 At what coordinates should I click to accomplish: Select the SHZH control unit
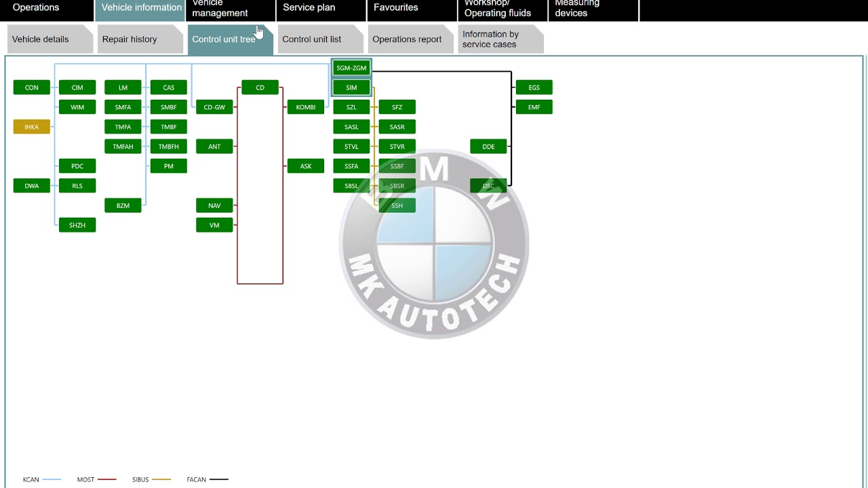point(77,225)
